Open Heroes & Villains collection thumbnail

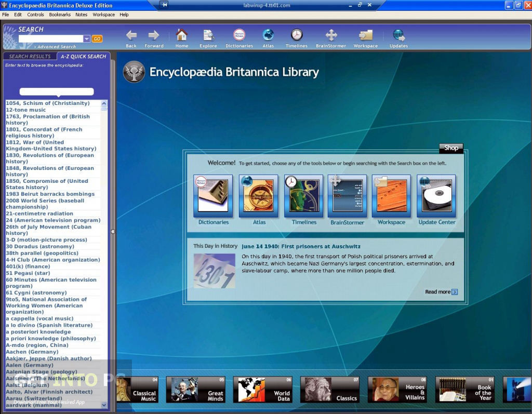[397, 389]
